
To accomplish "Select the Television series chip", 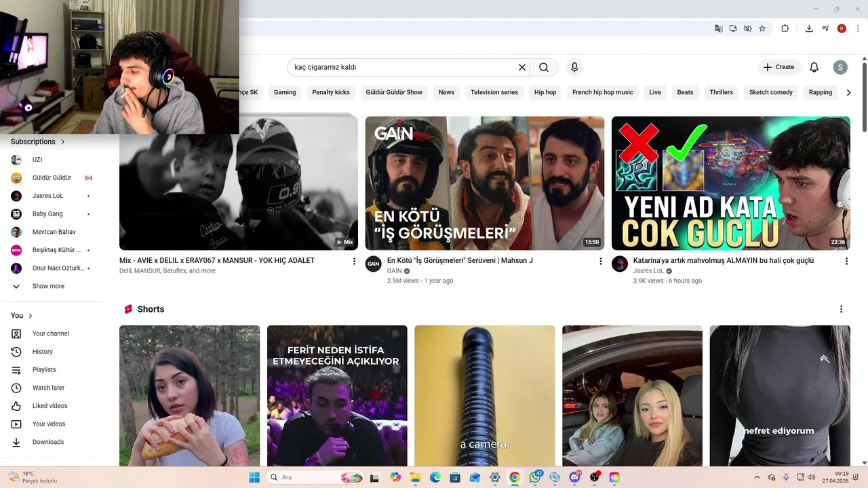I will pos(494,92).
